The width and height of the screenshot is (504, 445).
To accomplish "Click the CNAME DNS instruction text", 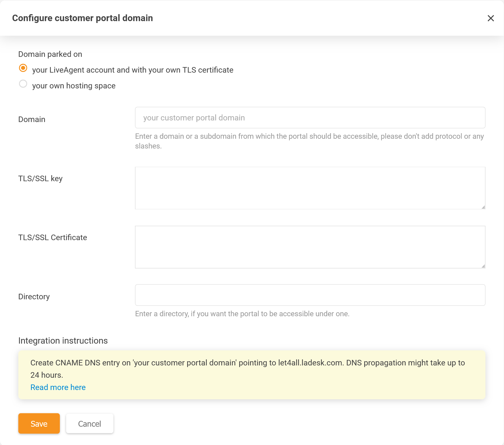I will click(x=247, y=363).
